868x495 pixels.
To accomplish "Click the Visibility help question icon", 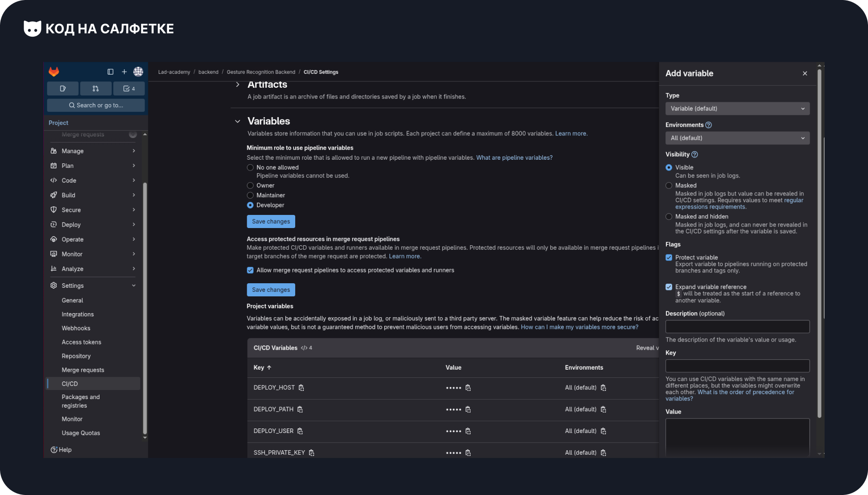I will click(695, 154).
